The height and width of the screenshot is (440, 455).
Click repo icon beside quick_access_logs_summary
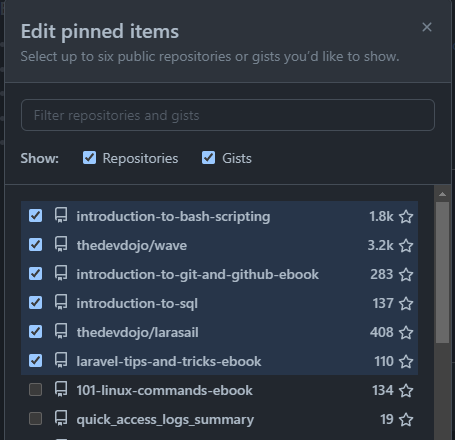coord(61,418)
